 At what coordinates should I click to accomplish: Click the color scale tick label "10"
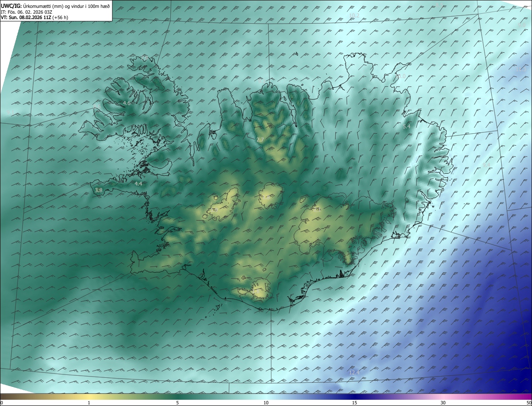(x=266, y=403)
